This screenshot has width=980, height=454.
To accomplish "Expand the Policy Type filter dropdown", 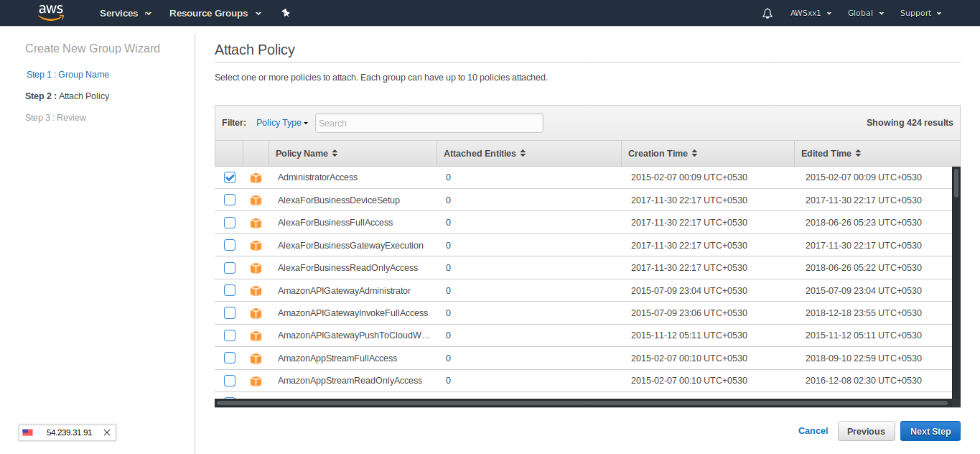I will tap(281, 123).
